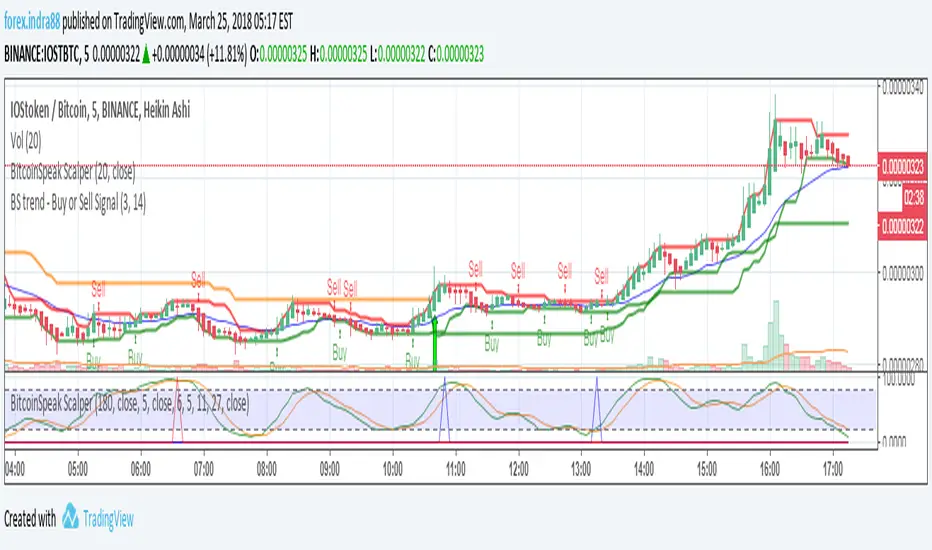Viewport: 932px width, 550px height.
Task: Click the Buy signal label below 09:00 candles
Action: coord(339,353)
